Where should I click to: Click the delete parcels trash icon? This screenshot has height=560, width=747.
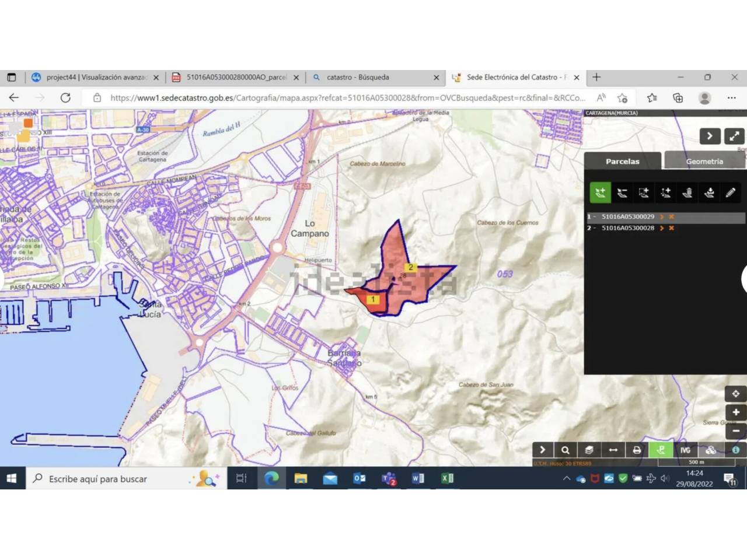coord(687,192)
